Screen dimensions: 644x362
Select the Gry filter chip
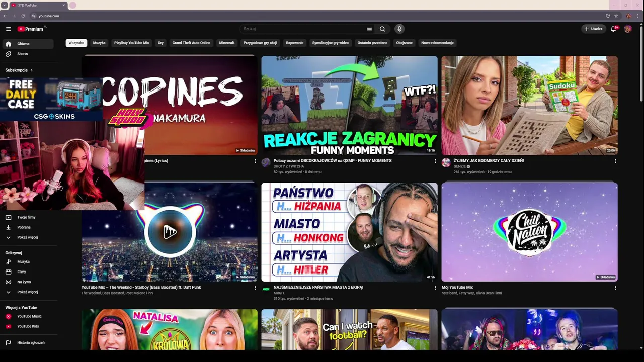click(x=160, y=43)
